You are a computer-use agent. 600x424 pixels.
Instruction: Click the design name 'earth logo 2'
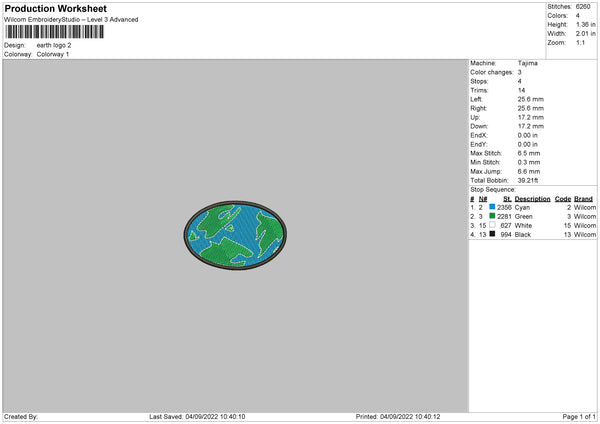click(x=54, y=45)
